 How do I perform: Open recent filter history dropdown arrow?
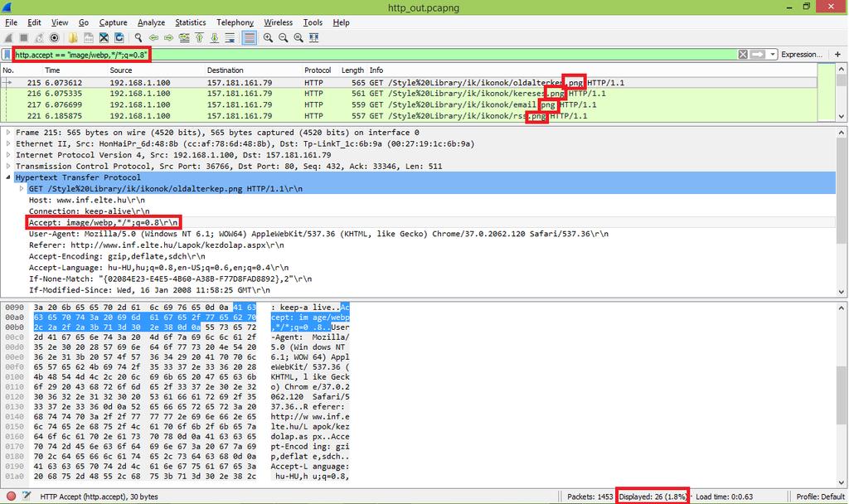772,55
